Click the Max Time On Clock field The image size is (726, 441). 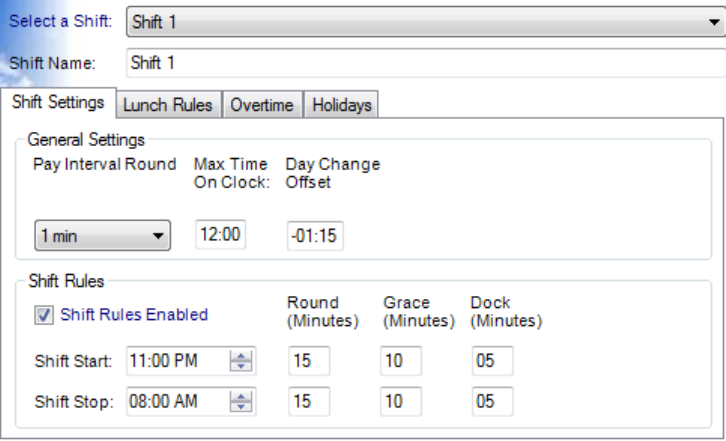pyautogui.click(x=220, y=236)
